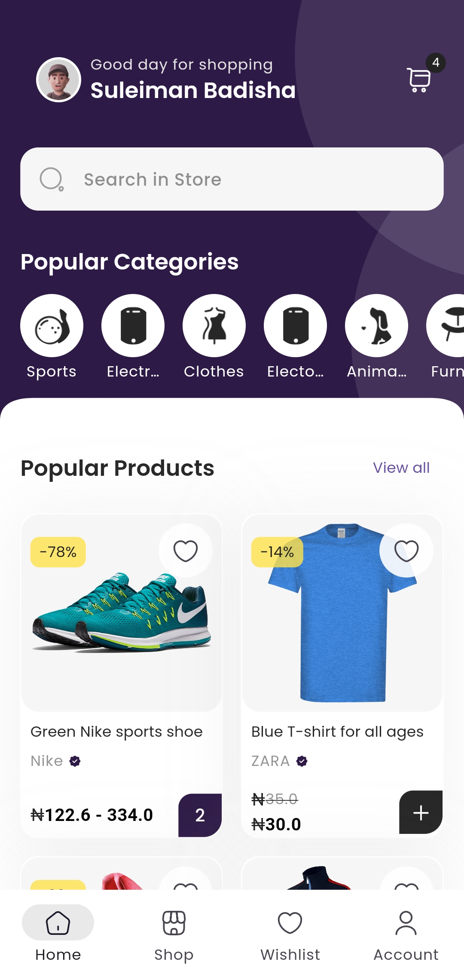The width and height of the screenshot is (464, 980).
Task: Tap the user profile avatar
Action: tap(58, 80)
